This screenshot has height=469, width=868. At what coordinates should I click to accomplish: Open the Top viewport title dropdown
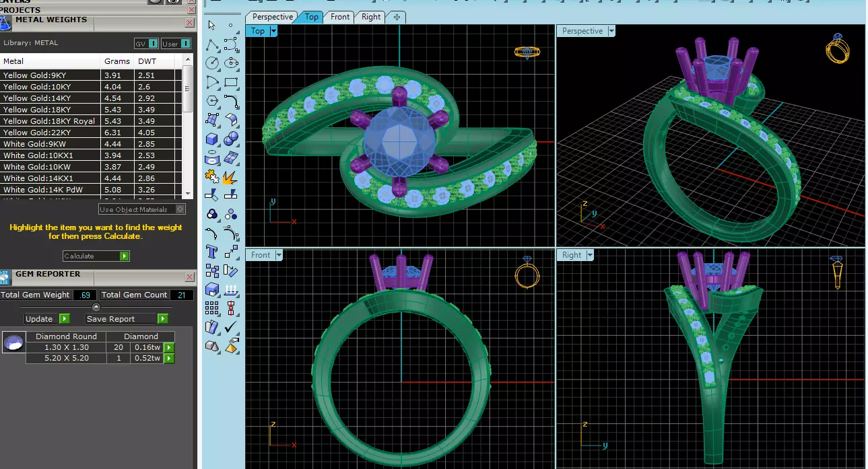click(273, 31)
